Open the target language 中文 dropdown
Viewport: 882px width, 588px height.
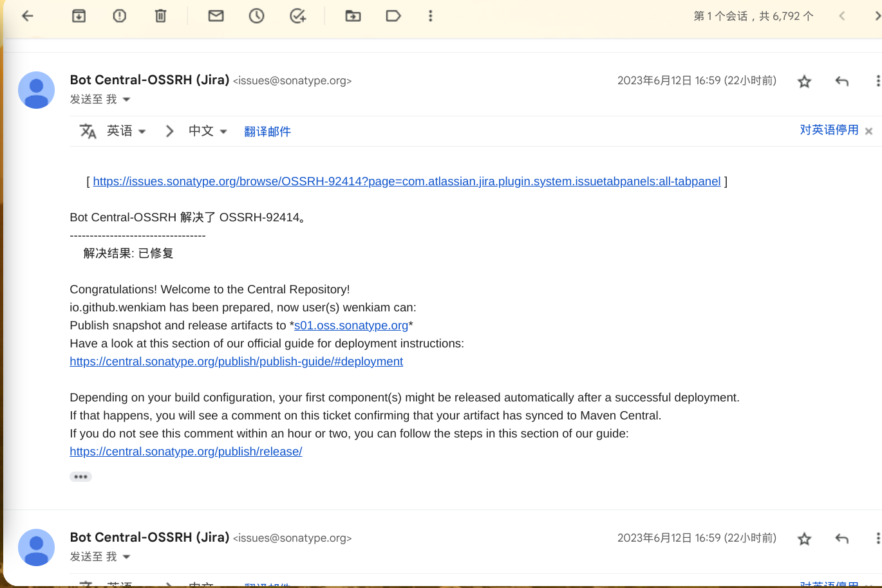tap(207, 131)
